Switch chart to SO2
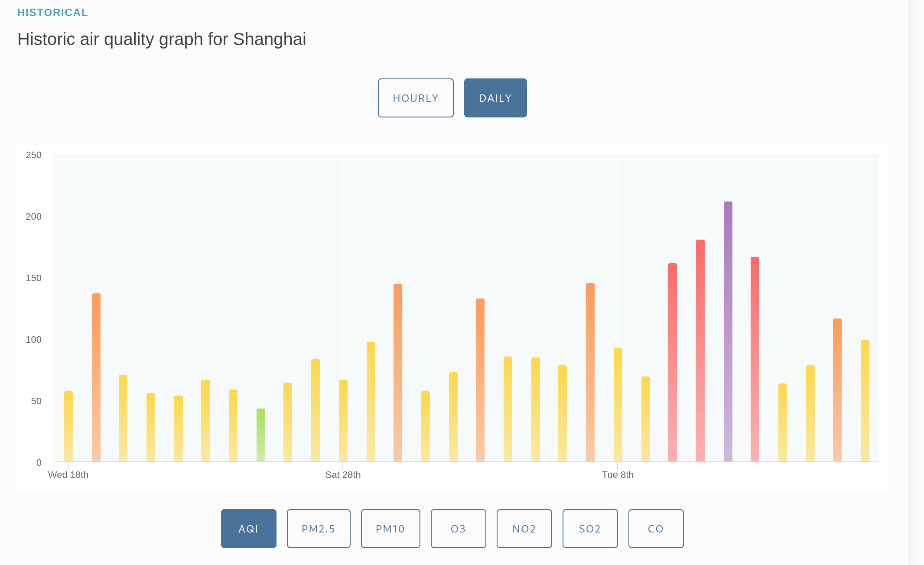This screenshot has height=565, width=924. [x=590, y=529]
